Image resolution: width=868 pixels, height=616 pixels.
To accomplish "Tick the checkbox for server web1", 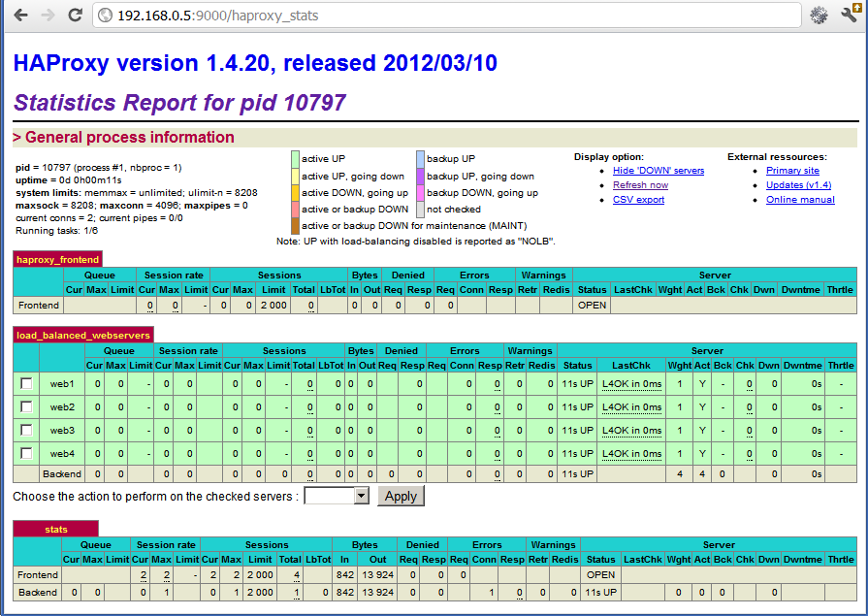I will 26,383.
